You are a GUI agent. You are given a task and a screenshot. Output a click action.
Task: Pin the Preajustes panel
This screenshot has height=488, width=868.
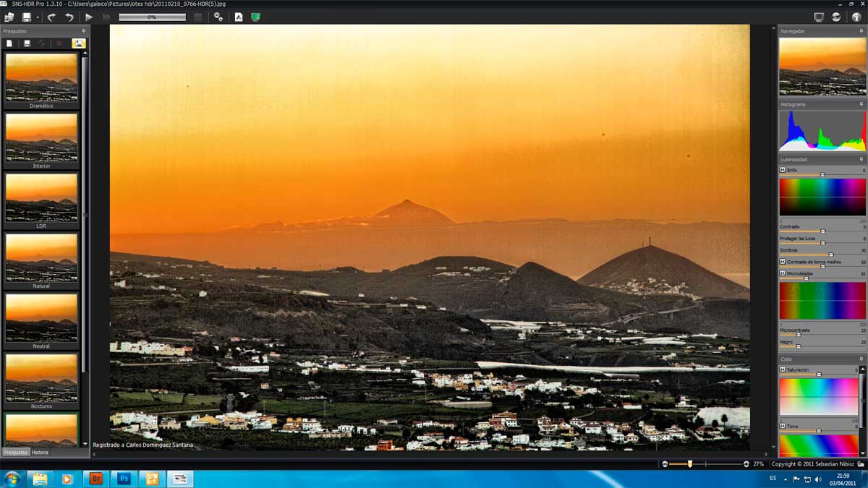[84, 31]
